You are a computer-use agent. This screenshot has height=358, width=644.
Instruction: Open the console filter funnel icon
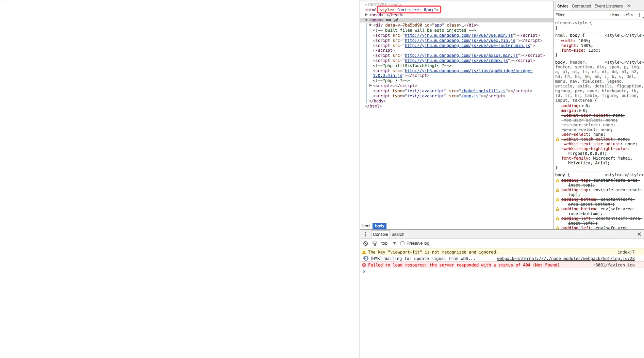375,243
